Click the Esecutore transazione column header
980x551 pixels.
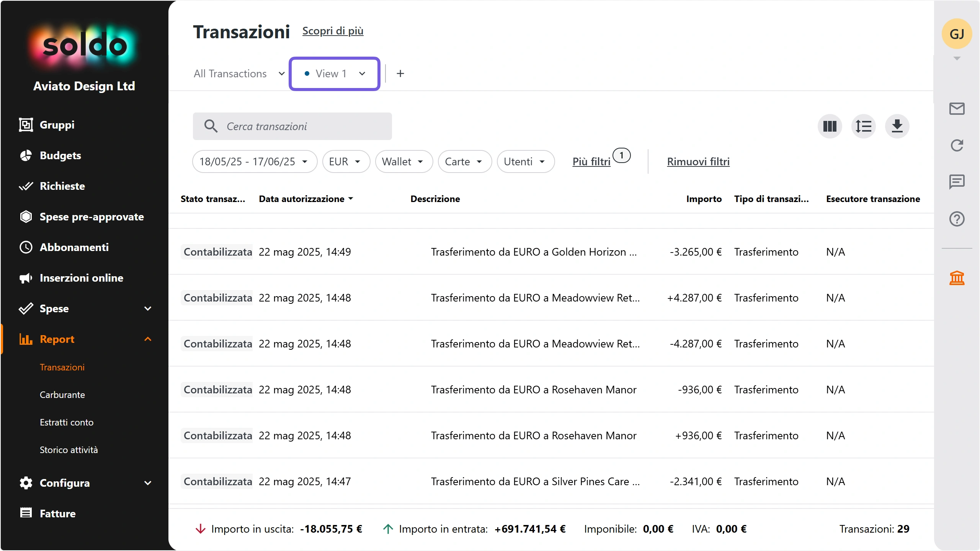point(873,199)
